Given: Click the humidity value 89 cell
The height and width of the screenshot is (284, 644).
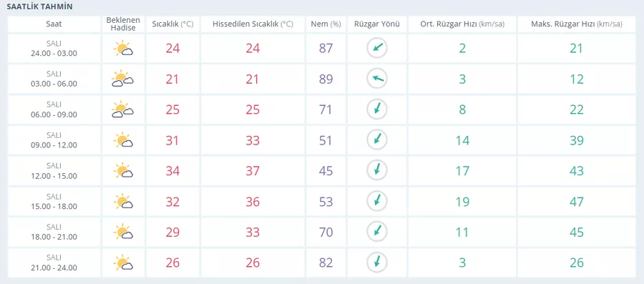Looking at the screenshot, I should coord(326,79).
